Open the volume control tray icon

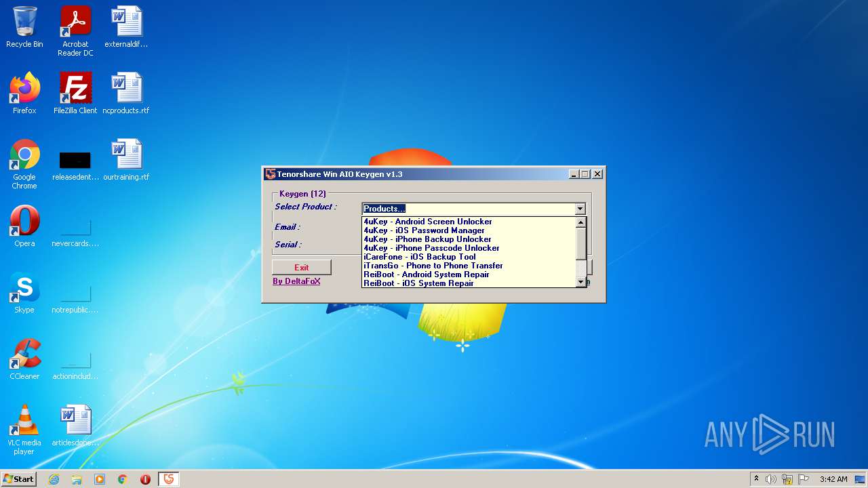[x=771, y=479]
